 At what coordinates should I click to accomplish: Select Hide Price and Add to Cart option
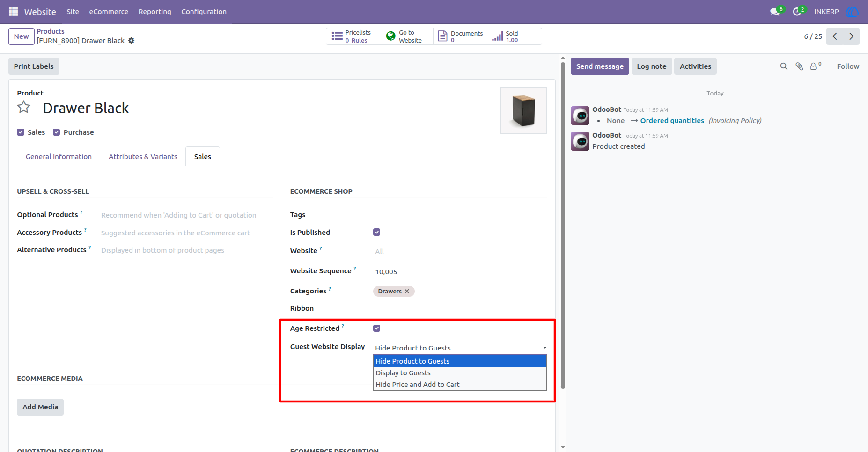coord(460,385)
